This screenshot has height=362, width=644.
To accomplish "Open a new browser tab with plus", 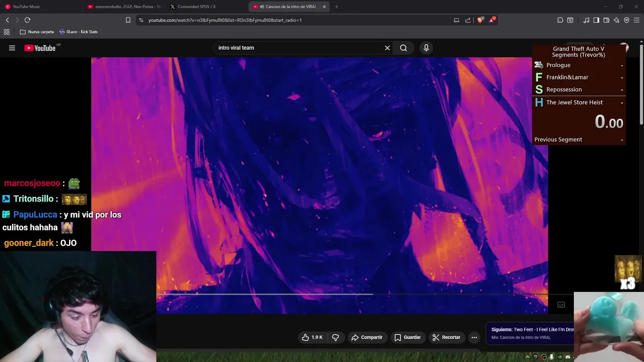I will tap(337, 7).
